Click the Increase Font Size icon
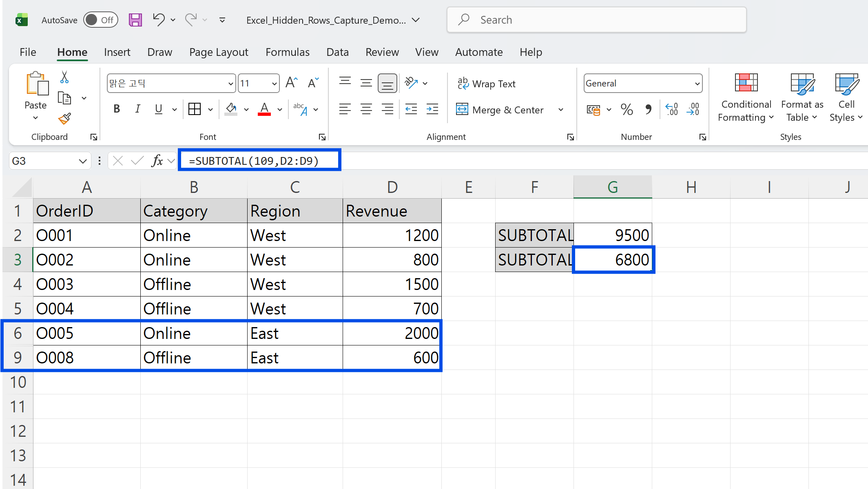This screenshot has width=868, height=489. coord(291,83)
